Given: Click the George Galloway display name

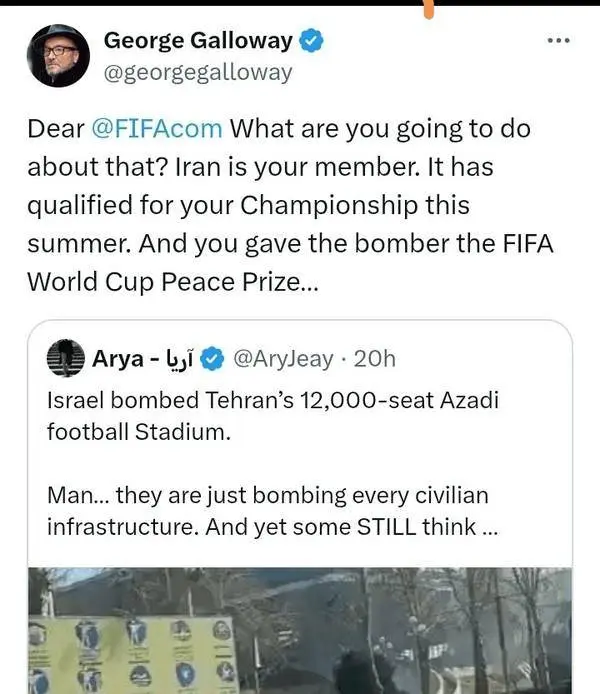Looking at the screenshot, I should pyautogui.click(x=198, y=41).
